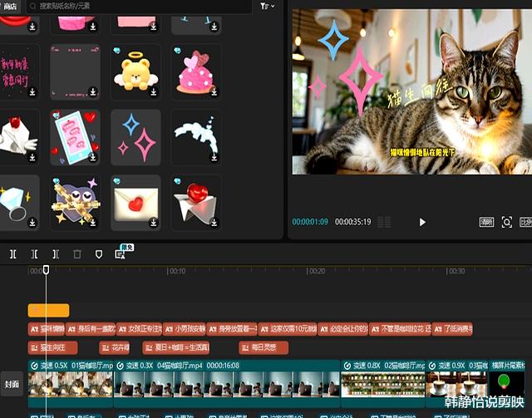Click the delete-left trim tool icon
Screen dimensions: 532x418
35,254
